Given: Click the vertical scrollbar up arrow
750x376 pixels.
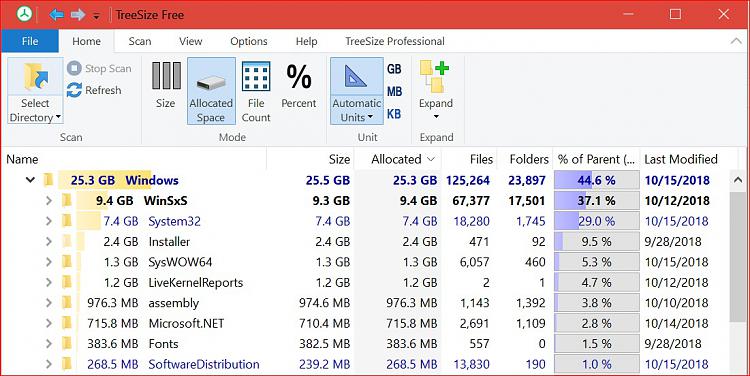Looking at the screenshot, I should [738, 180].
